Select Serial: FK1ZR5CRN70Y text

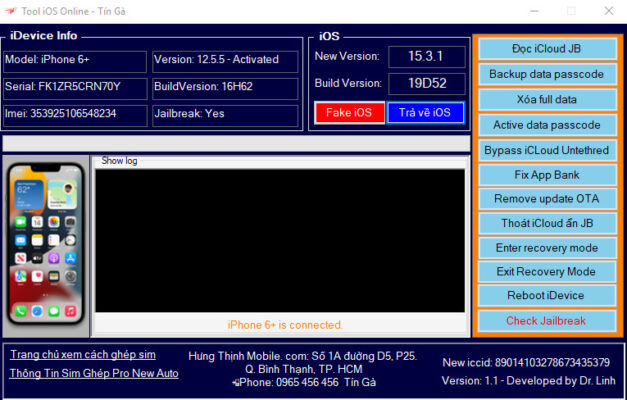[63, 87]
